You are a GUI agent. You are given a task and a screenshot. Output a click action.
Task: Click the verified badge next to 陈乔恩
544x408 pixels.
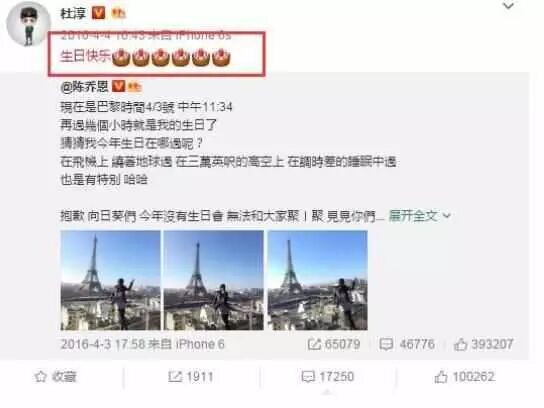point(119,86)
